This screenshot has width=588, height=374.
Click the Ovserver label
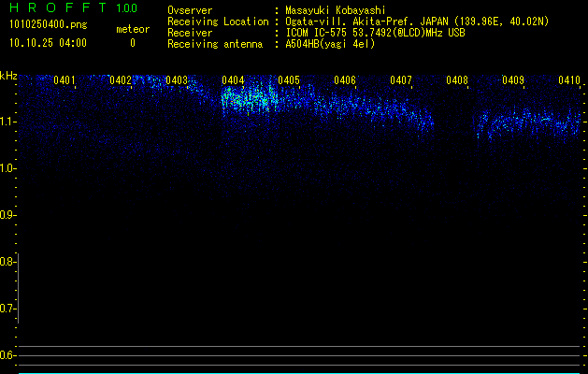pyautogui.click(x=190, y=10)
